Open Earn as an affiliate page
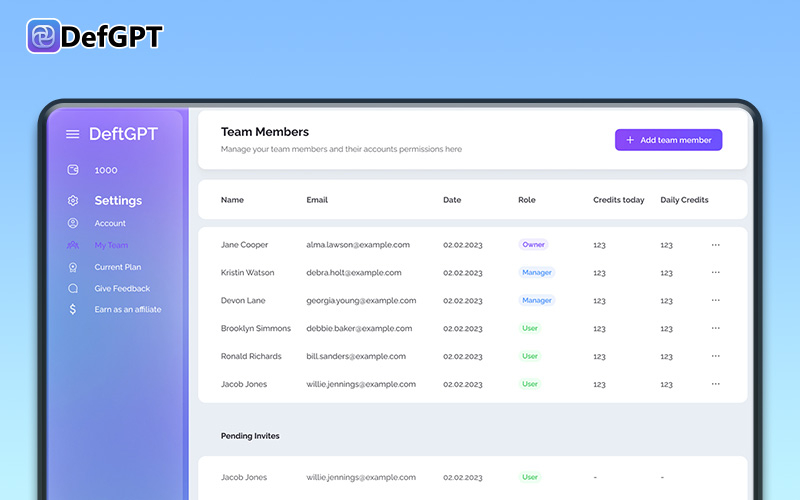This screenshot has height=500, width=800. 128,309
